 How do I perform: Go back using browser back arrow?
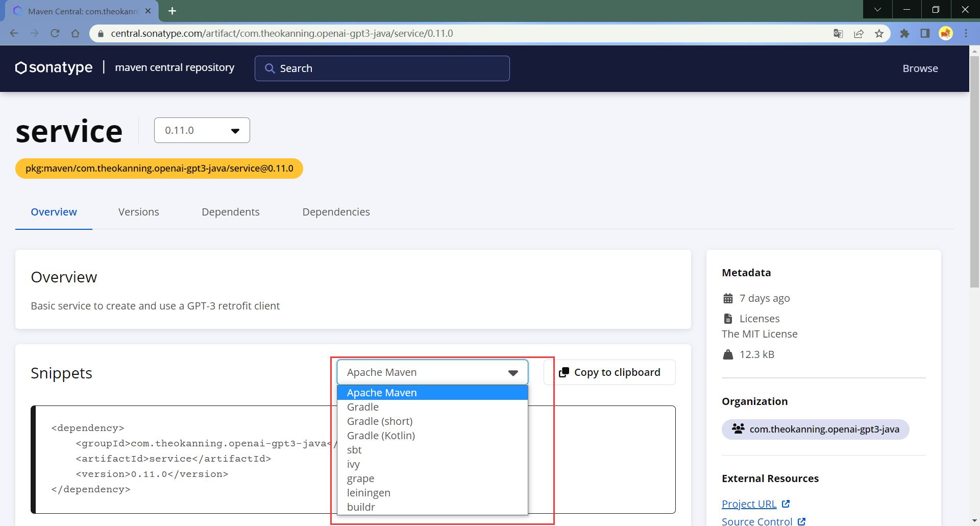tap(14, 33)
